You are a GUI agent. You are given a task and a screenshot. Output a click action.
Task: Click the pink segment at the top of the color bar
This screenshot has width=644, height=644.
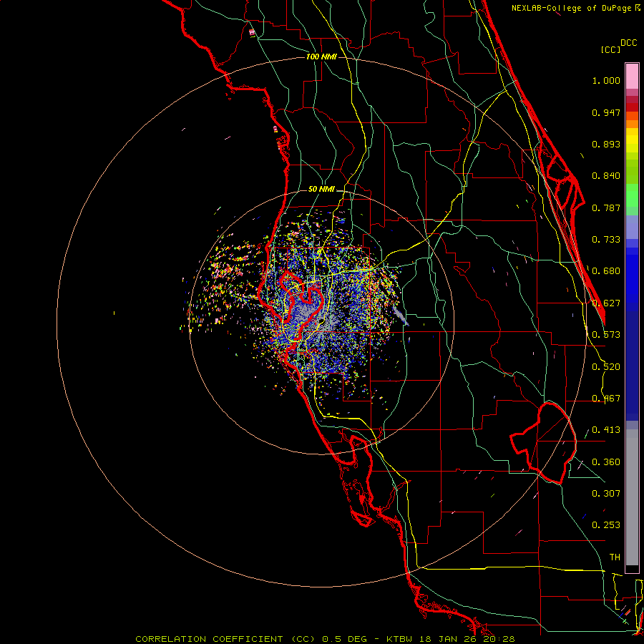[632, 77]
